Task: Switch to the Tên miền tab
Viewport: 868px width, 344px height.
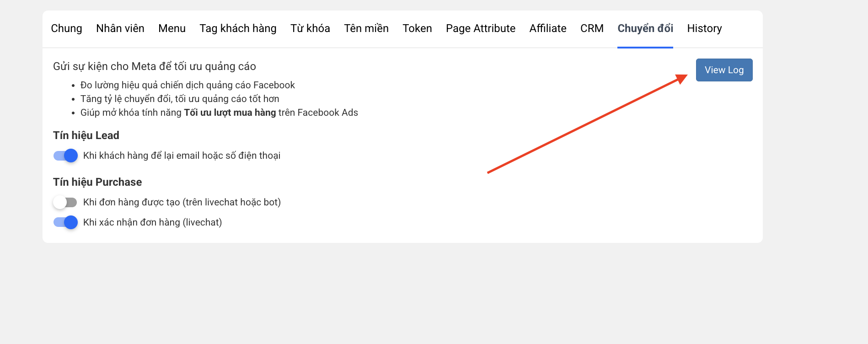Action: click(366, 28)
